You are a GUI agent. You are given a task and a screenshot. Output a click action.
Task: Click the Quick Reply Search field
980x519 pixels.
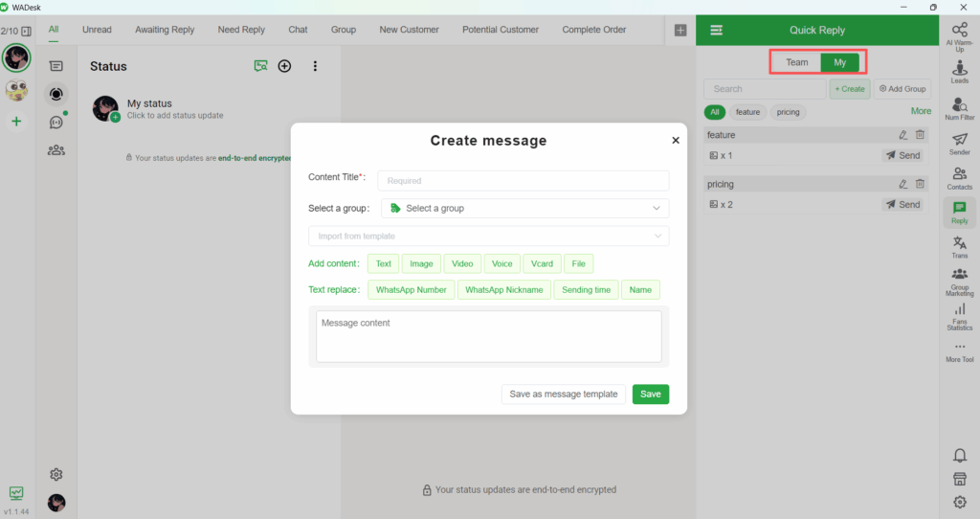tap(765, 89)
